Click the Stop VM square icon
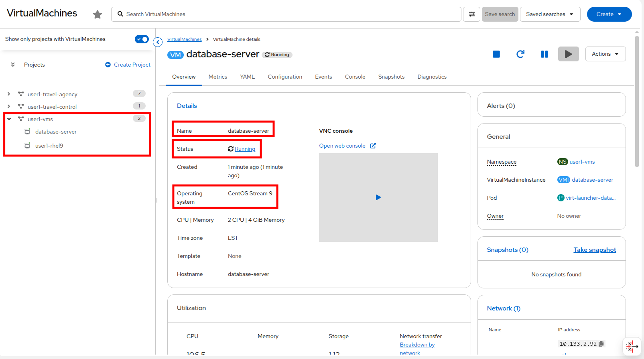This screenshot has height=359, width=644. [496, 54]
